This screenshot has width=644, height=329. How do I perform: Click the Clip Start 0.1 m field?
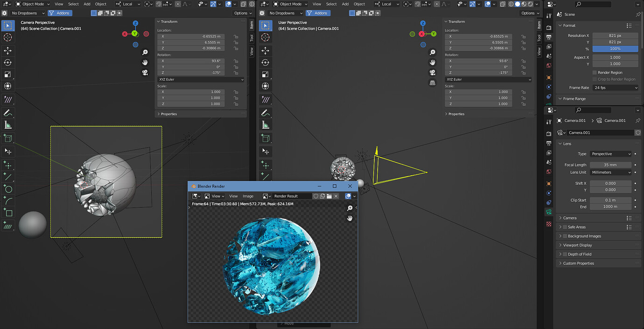click(x=610, y=200)
